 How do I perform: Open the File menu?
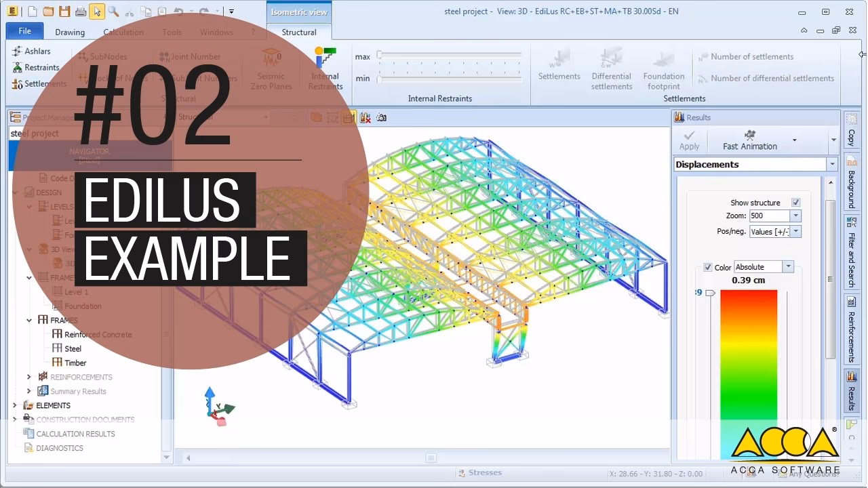point(24,31)
